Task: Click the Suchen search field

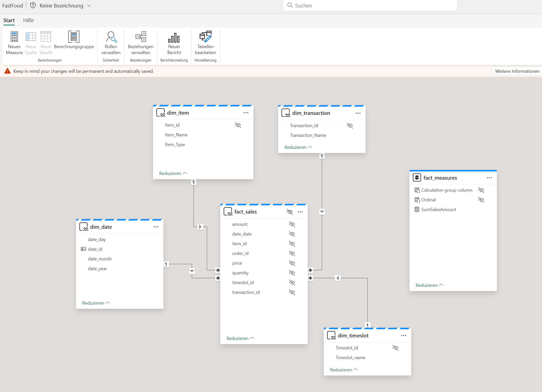Action: click(x=370, y=5)
